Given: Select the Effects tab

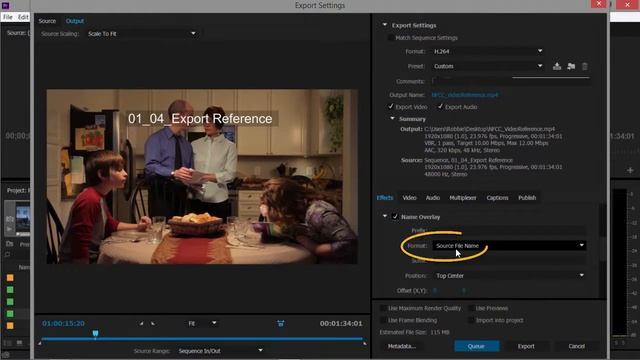Looking at the screenshot, I should (x=385, y=198).
